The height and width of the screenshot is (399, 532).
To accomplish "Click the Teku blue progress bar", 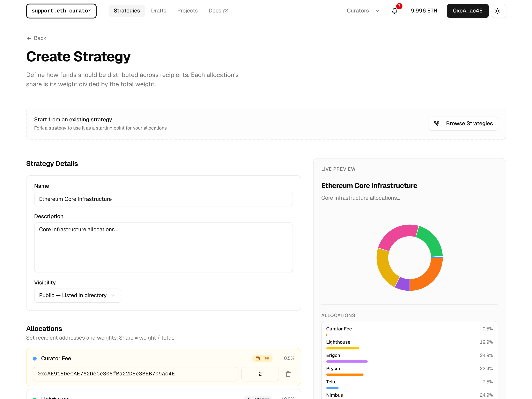I will coord(332,388).
